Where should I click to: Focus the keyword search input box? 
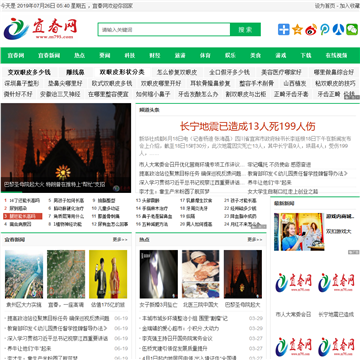coord(164,29)
